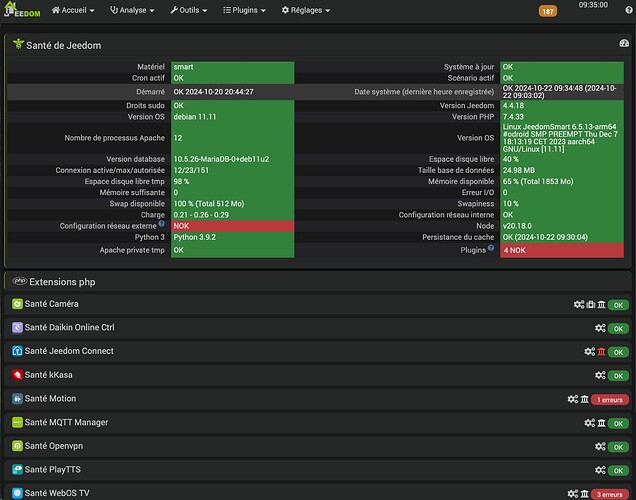The image size is (636, 500).
Task: Click the 3 erreurs badge on Santé WebOS TV
Action: tap(610, 494)
